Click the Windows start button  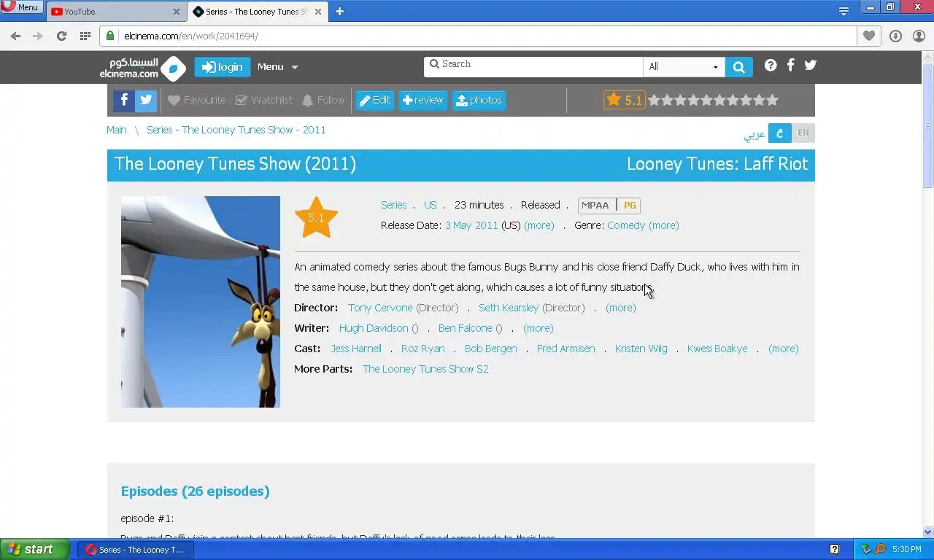tap(34, 549)
